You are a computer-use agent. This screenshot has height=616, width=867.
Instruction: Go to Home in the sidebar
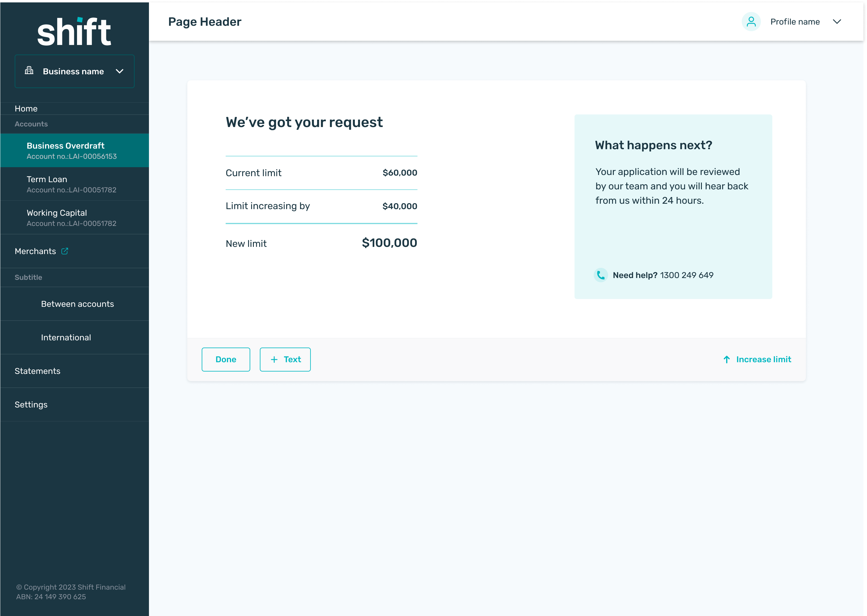26,109
